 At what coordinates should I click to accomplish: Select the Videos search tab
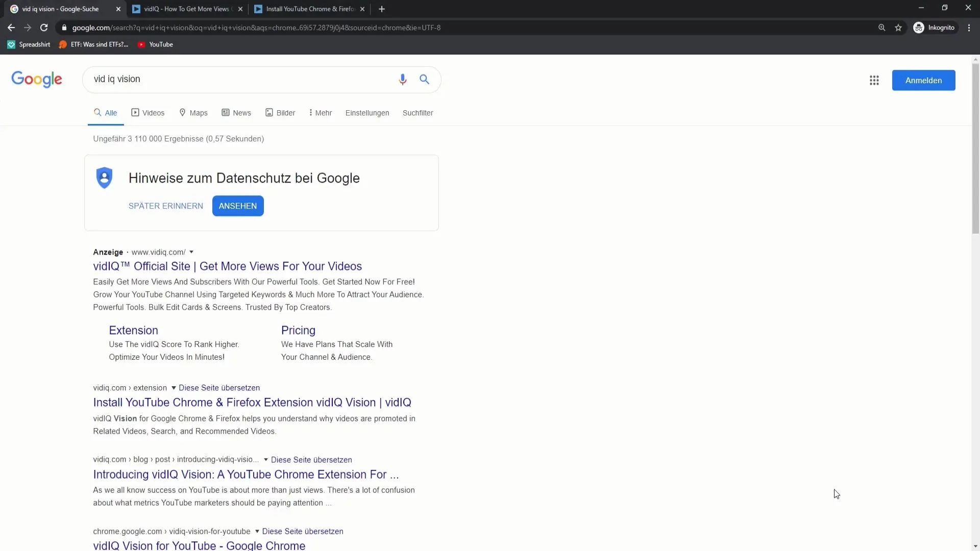click(148, 113)
